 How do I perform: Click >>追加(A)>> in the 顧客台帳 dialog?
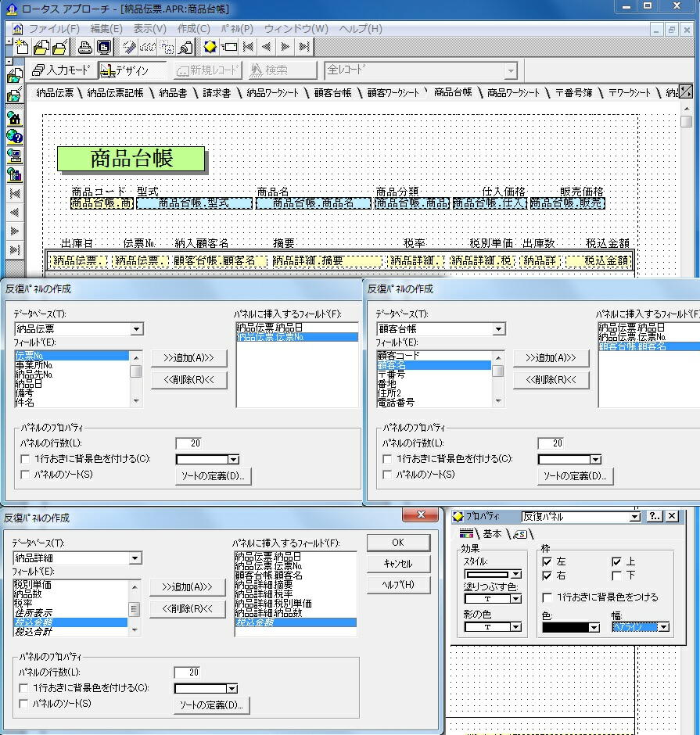click(x=551, y=358)
